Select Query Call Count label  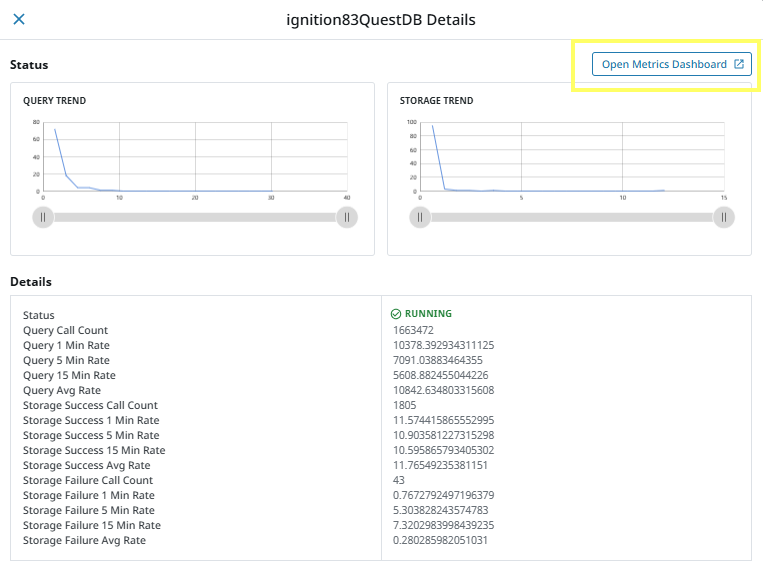pos(65,331)
